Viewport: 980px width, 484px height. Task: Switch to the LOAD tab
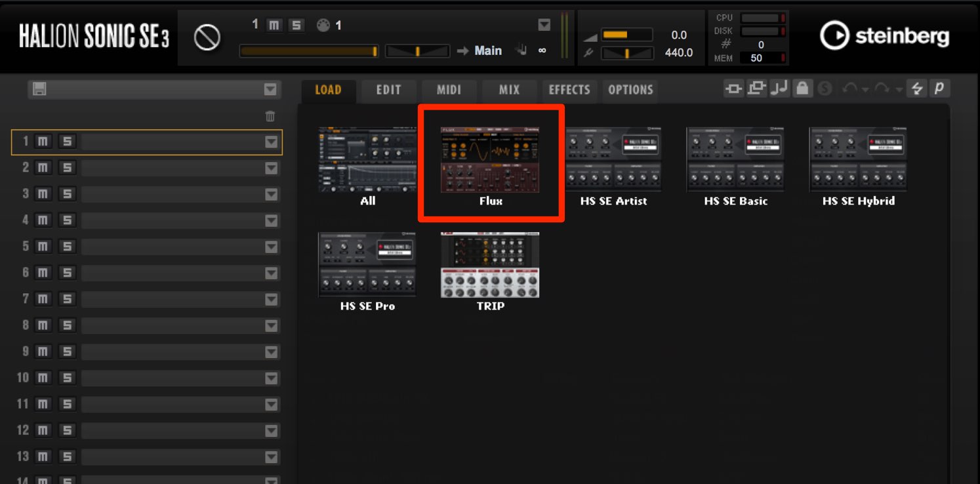coord(328,90)
